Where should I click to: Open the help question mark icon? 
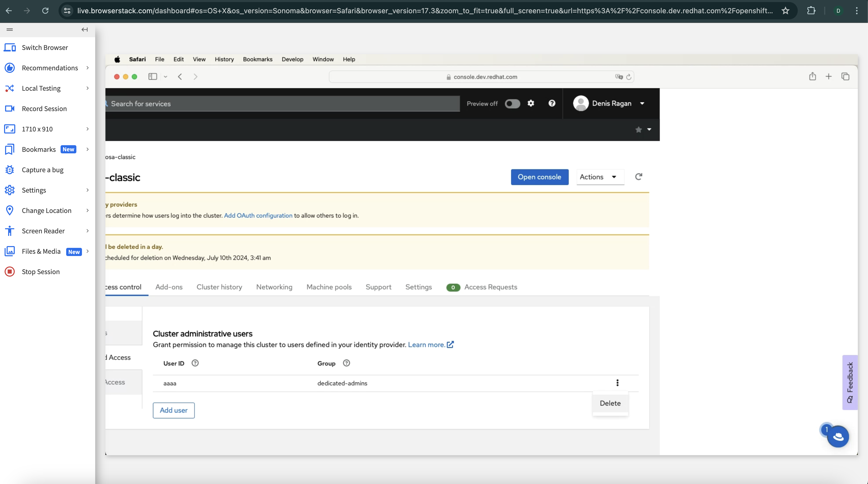pyautogui.click(x=552, y=103)
